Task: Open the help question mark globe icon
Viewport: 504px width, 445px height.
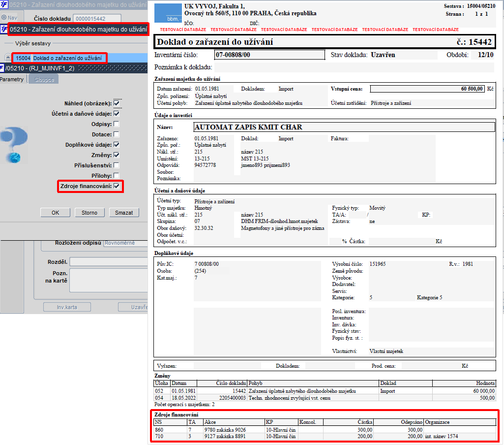Action: click(14, 144)
